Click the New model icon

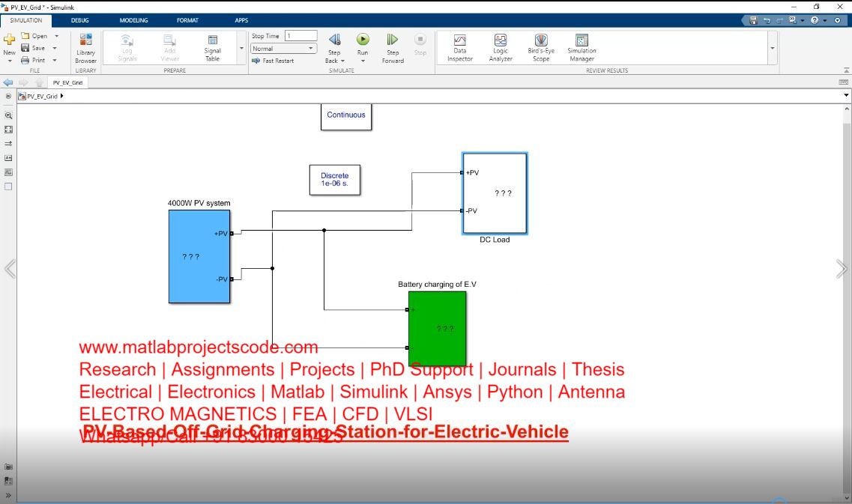click(x=9, y=39)
